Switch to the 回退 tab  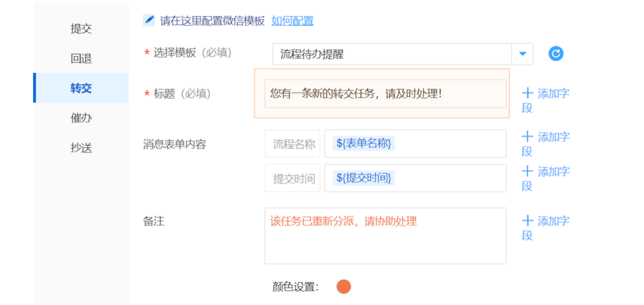click(x=81, y=58)
